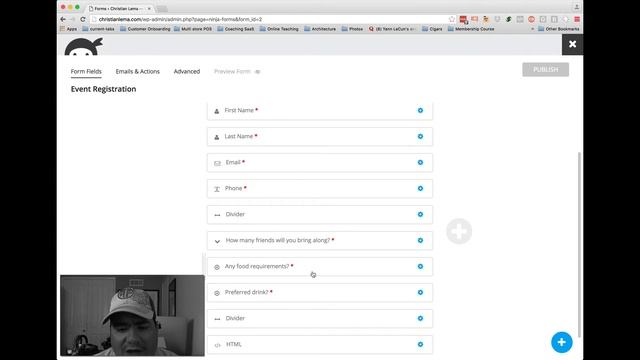Open the Architecture bookmark folder
Image resolution: width=640 pixels, height=360 pixels.
point(320,29)
